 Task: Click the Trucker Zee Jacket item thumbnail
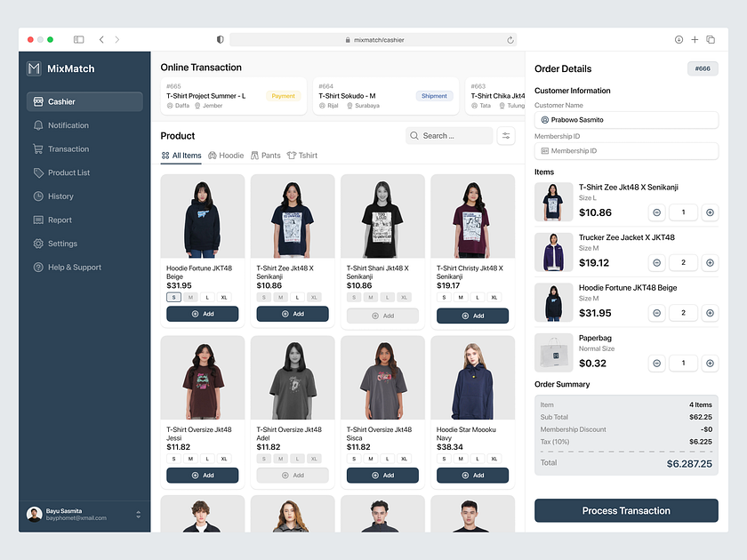pos(553,252)
